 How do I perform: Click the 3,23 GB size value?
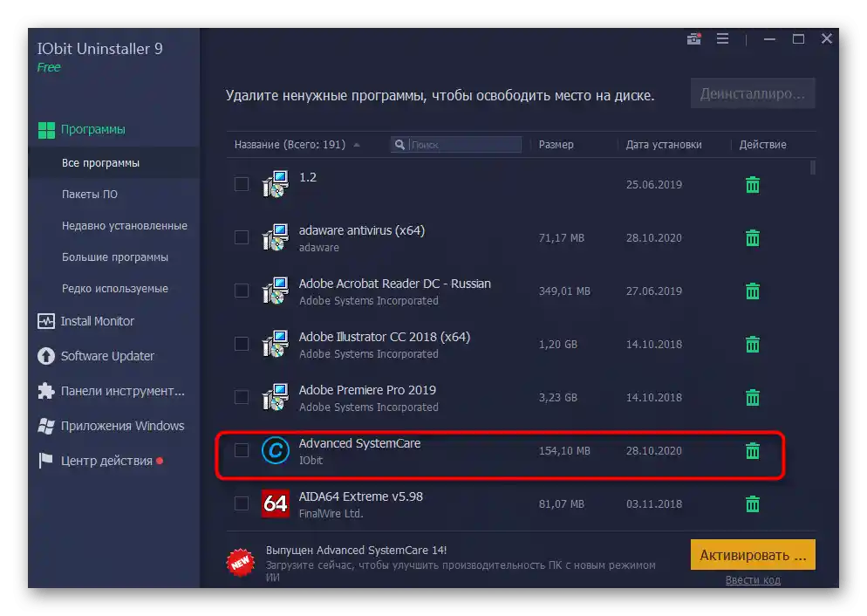(x=558, y=398)
